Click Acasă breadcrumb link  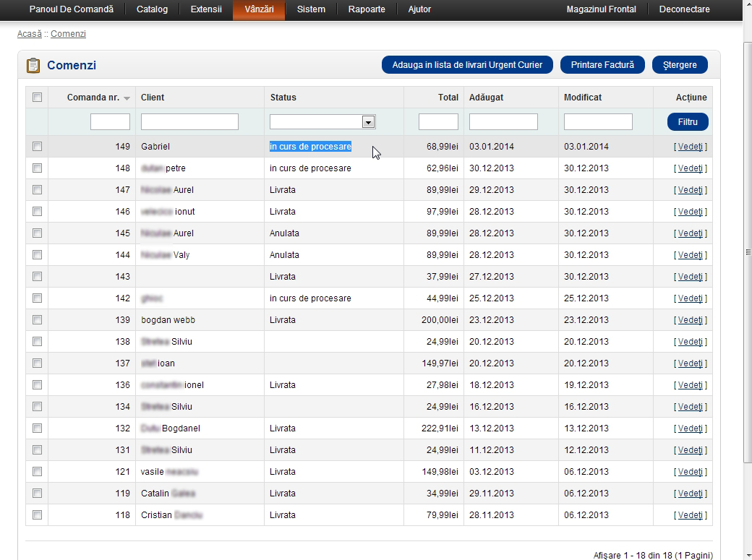click(30, 34)
